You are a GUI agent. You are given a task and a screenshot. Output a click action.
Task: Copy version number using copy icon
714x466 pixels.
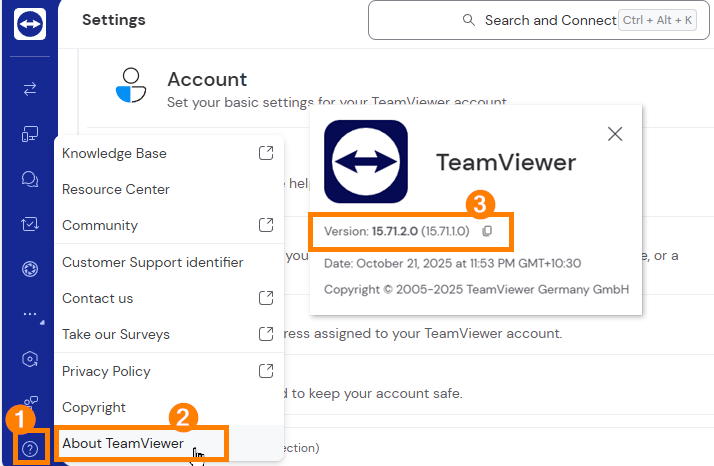click(x=487, y=231)
